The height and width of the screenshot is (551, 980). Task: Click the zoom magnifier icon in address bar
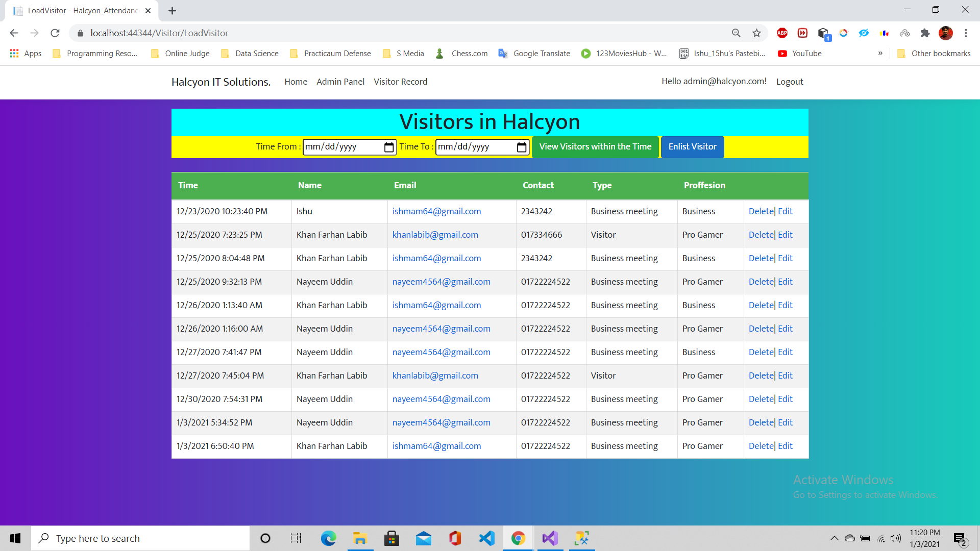click(x=736, y=33)
